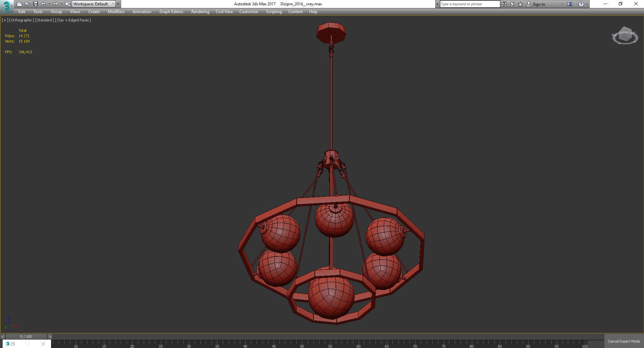Open the Group menu
The height and width of the screenshot is (348, 644).
56,12
